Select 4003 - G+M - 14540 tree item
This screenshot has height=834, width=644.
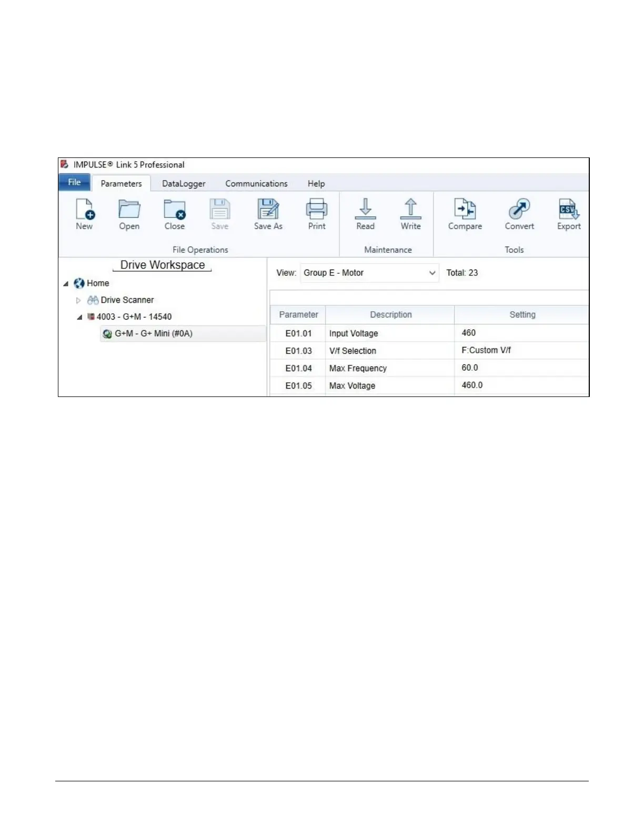point(134,316)
